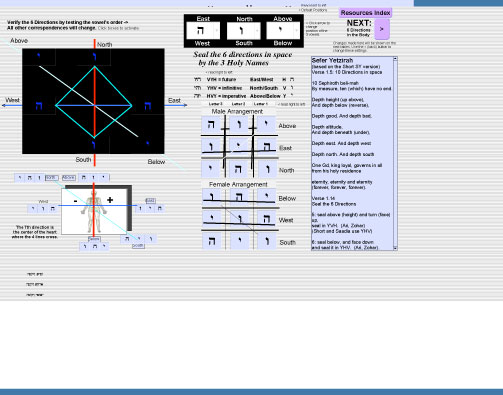Viewport: 503px width, 395px height.
Task: Select first cell of Female Arrangement Below row
Action: 211,197
